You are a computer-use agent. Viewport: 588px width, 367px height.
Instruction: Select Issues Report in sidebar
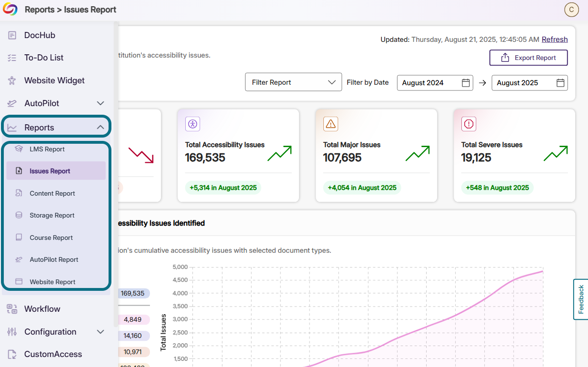56,171
